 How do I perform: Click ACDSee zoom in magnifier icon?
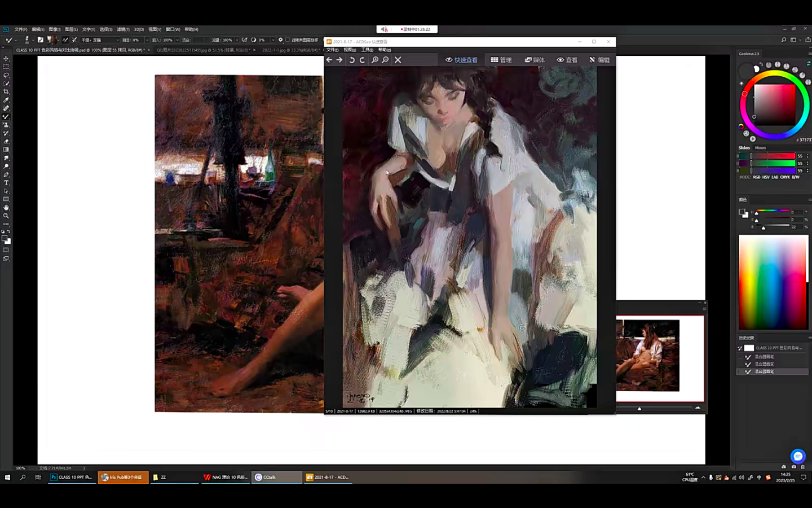pyautogui.click(x=375, y=60)
